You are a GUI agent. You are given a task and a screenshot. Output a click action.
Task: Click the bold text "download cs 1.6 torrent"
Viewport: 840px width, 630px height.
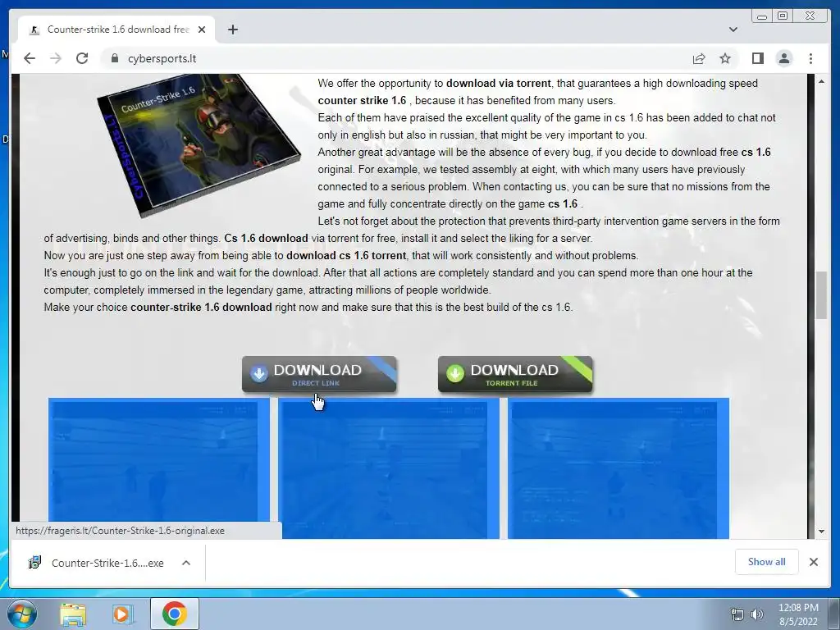346,256
